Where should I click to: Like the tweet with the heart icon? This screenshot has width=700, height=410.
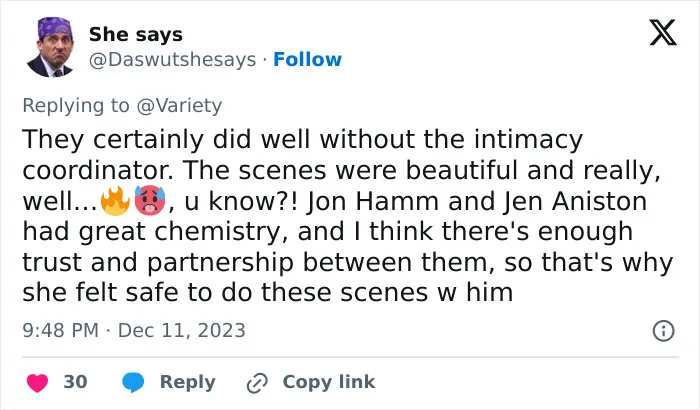[37, 383]
